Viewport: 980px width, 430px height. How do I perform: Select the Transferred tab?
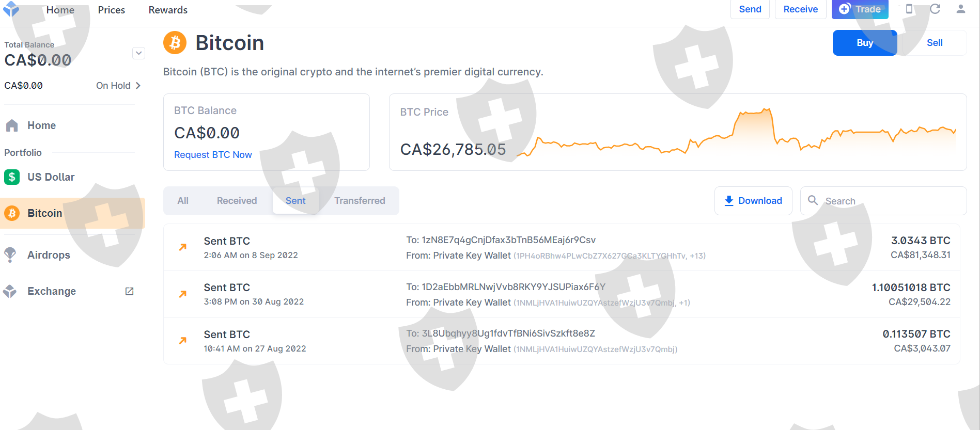[360, 201]
